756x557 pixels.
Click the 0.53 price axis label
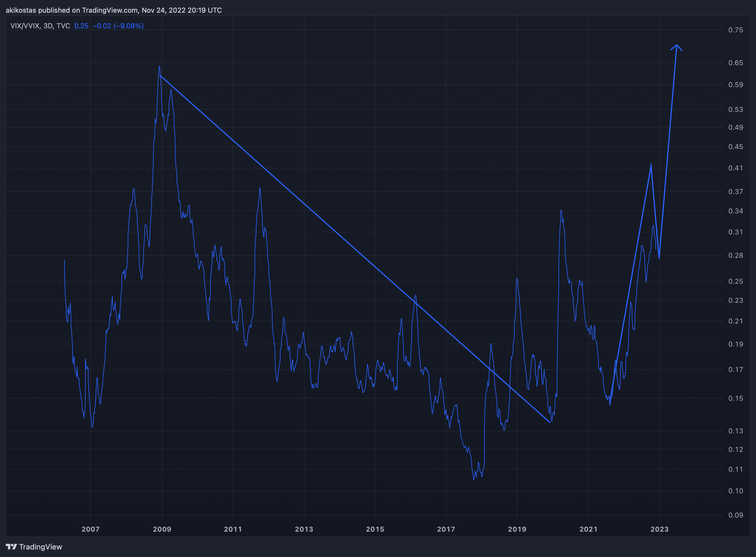pyautogui.click(x=736, y=109)
